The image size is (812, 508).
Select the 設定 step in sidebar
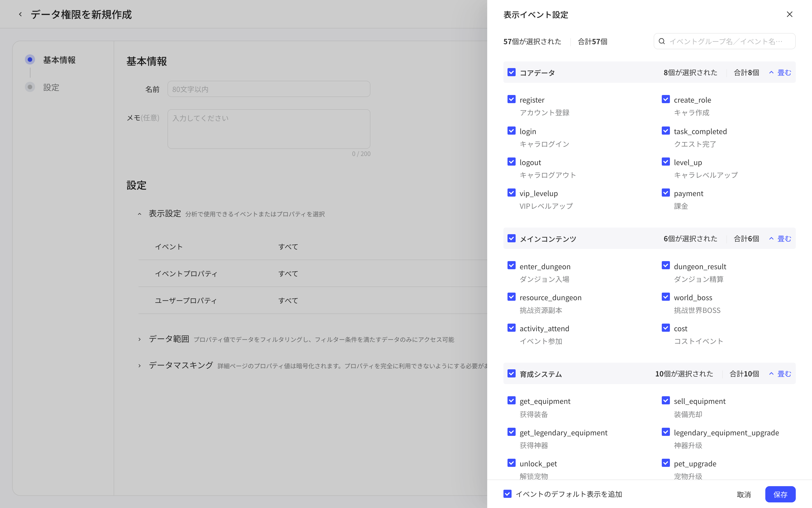(42, 87)
